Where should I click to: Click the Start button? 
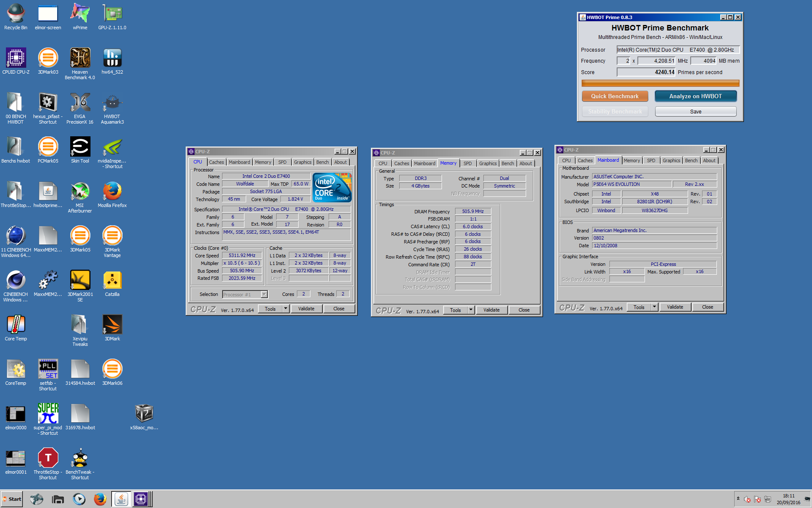point(12,499)
